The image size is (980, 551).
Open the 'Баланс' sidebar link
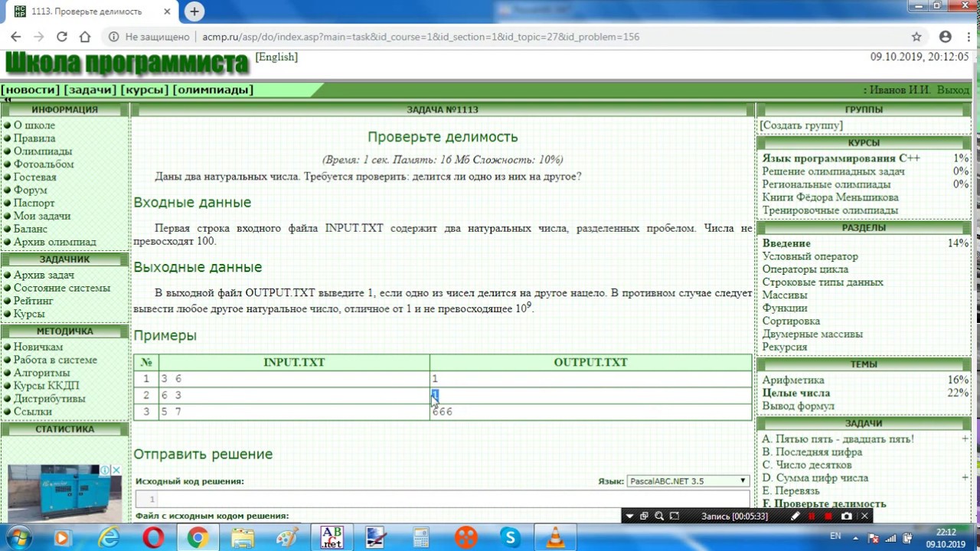tap(30, 229)
